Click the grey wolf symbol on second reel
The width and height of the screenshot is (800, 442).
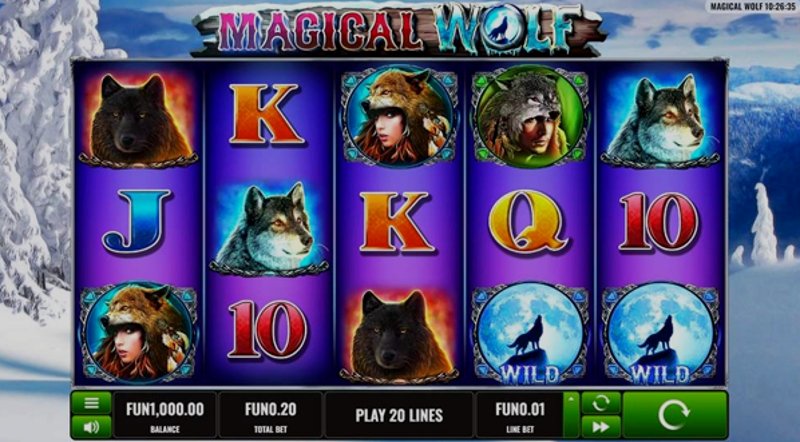268,228
